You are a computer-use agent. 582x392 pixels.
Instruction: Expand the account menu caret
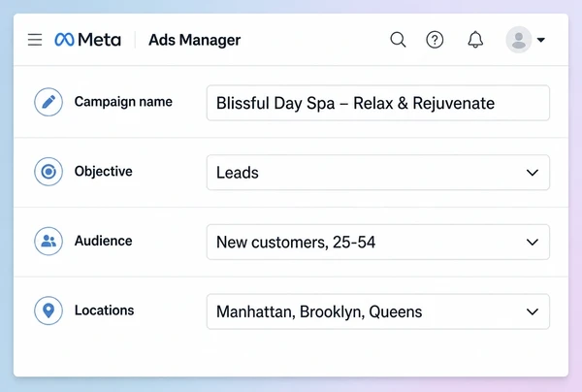[541, 40]
